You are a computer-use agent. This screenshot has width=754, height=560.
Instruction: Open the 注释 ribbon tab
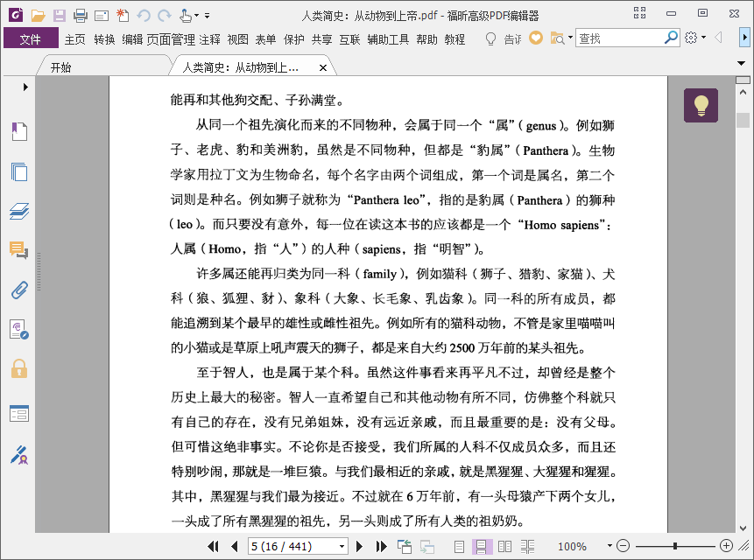coord(209,38)
